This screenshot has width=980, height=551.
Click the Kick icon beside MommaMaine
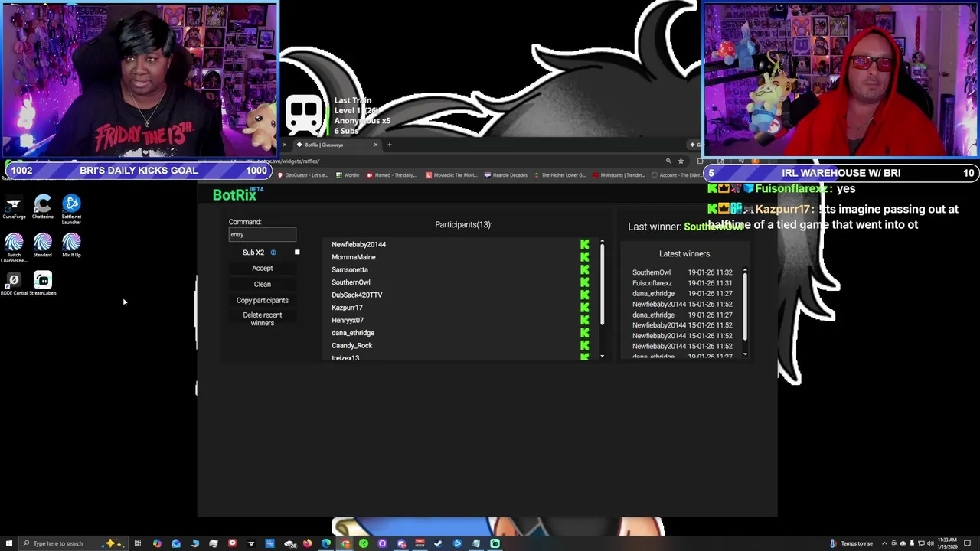pos(585,257)
